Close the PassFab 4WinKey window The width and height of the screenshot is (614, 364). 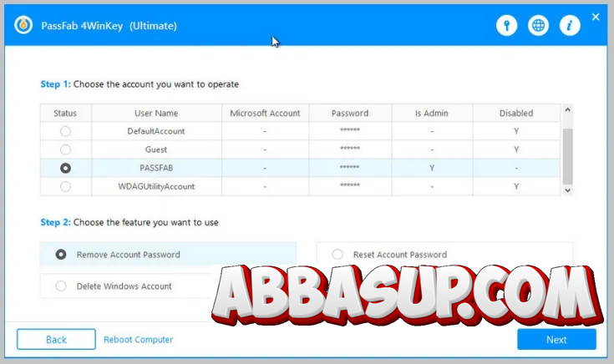[x=596, y=17]
